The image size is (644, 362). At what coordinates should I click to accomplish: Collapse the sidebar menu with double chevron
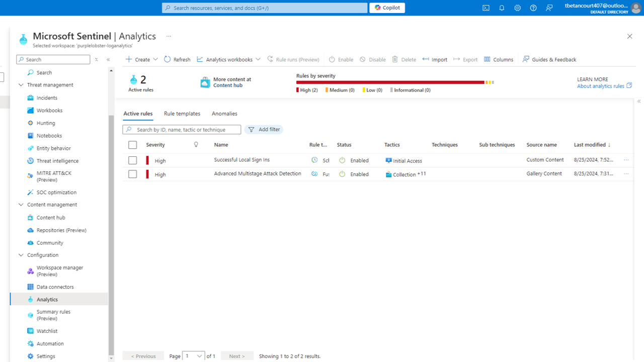click(x=108, y=59)
